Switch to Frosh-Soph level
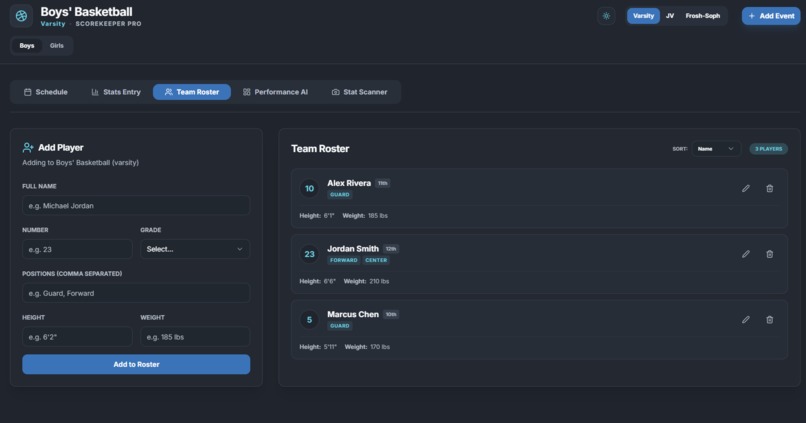The width and height of the screenshot is (806, 423). point(703,16)
